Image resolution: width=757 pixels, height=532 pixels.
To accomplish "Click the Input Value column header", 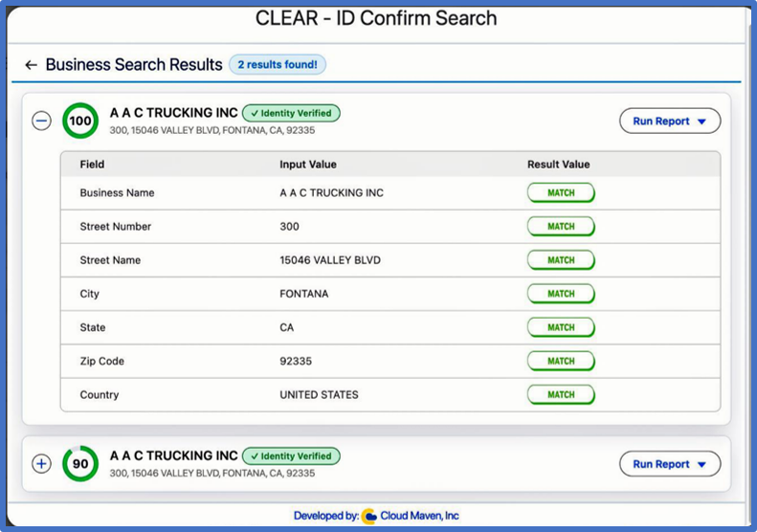I will click(308, 165).
